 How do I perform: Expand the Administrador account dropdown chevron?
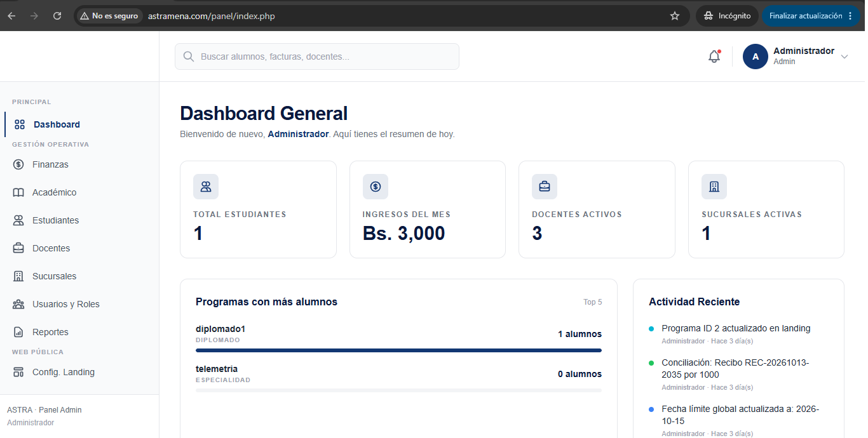tap(844, 56)
